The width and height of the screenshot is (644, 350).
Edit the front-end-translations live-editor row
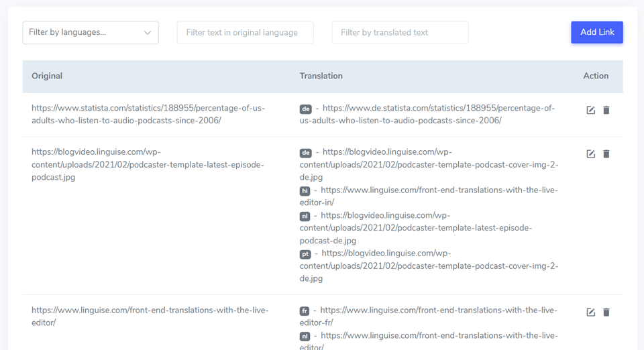[590, 312]
